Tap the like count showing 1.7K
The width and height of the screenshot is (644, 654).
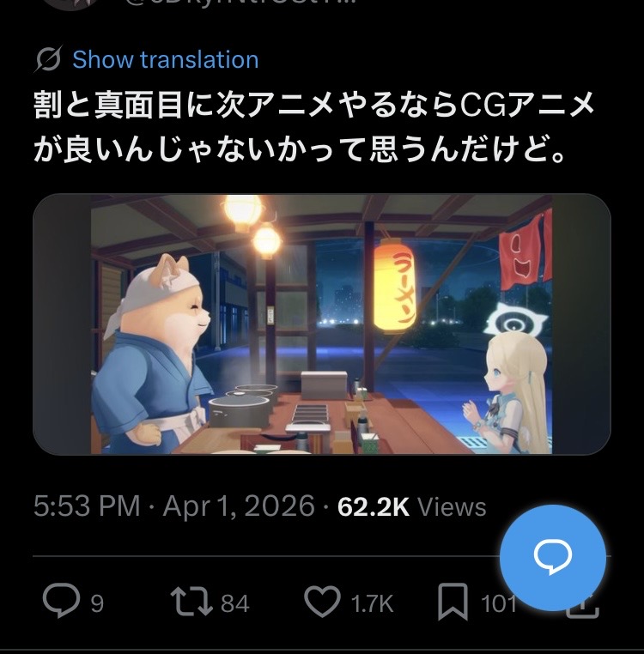pos(373,603)
